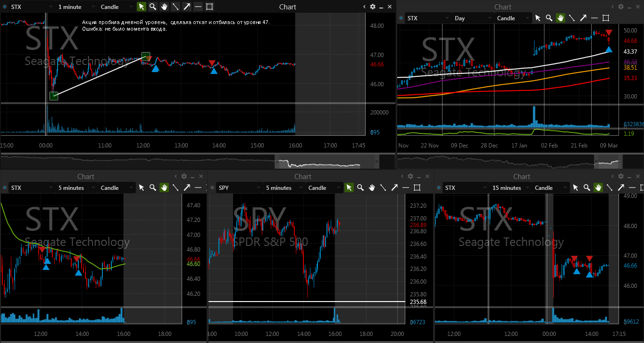Screen dimensions: 644x343
Task: Choose the horizontal line tool in the Day STX chart
Action: (594, 18)
